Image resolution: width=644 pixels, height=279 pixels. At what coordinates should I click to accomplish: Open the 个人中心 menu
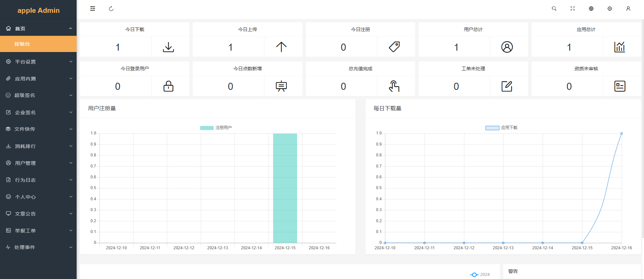(x=38, y=197)
